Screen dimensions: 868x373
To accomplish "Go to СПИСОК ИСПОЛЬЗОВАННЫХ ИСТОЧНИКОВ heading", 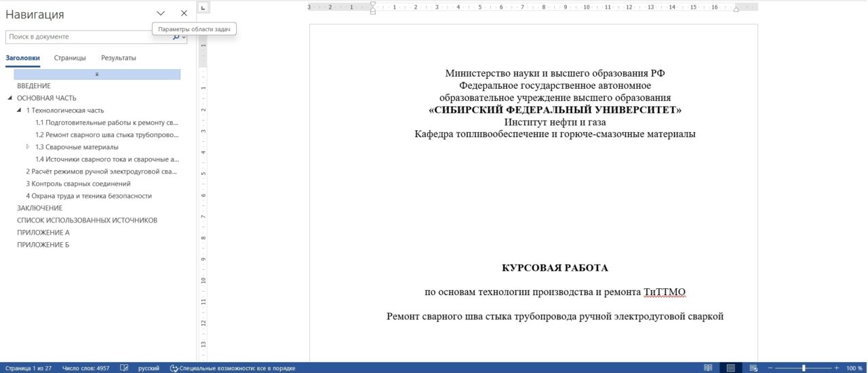I will (x=87, y=220).
